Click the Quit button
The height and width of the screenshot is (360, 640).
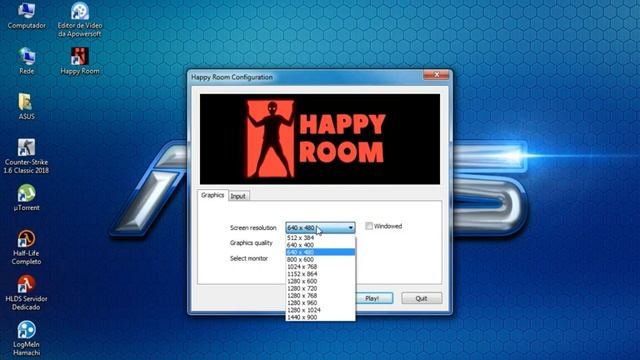(421, 298)
